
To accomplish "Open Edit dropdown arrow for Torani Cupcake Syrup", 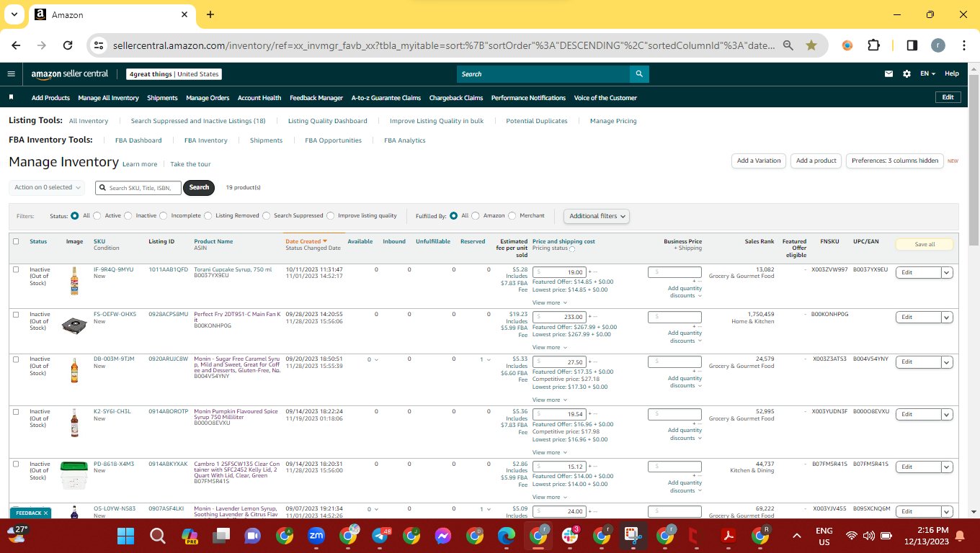I will (947, 272).
